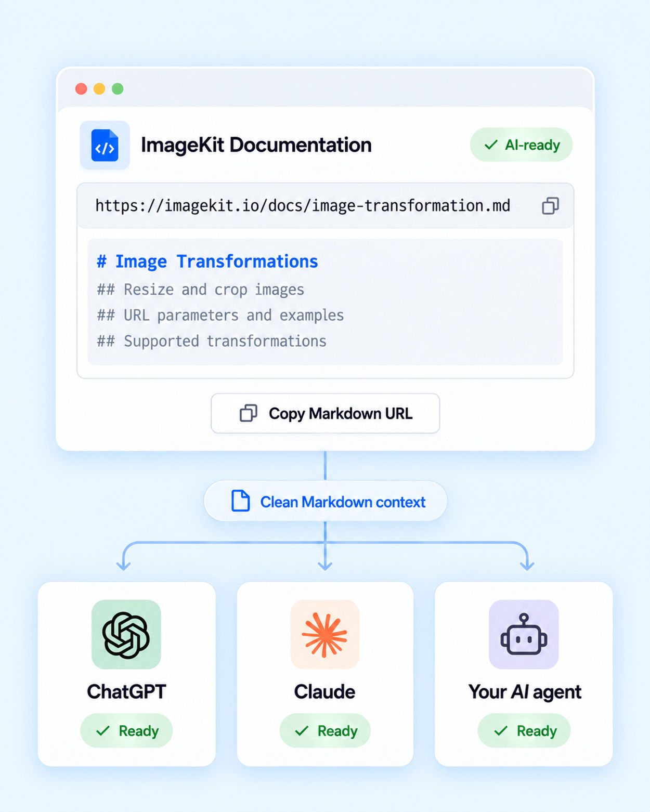Click the imagekit.io docs URL field
Screen dimensions: 650x812
coord(326,206)
